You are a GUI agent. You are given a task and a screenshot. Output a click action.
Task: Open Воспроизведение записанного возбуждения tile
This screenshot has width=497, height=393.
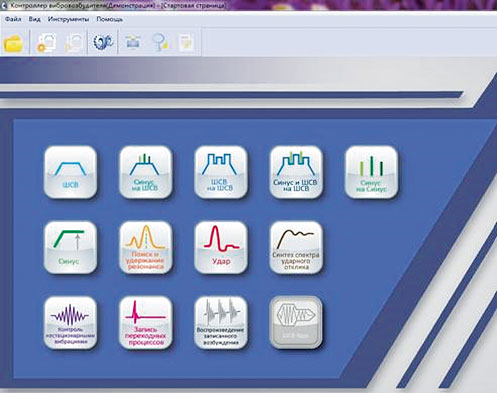pyautogui.click(x=221, y=323)
